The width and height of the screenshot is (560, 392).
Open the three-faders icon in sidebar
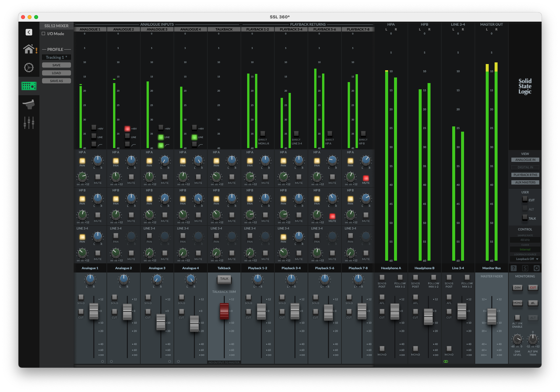pyautogui.click(x=29, y=122)
